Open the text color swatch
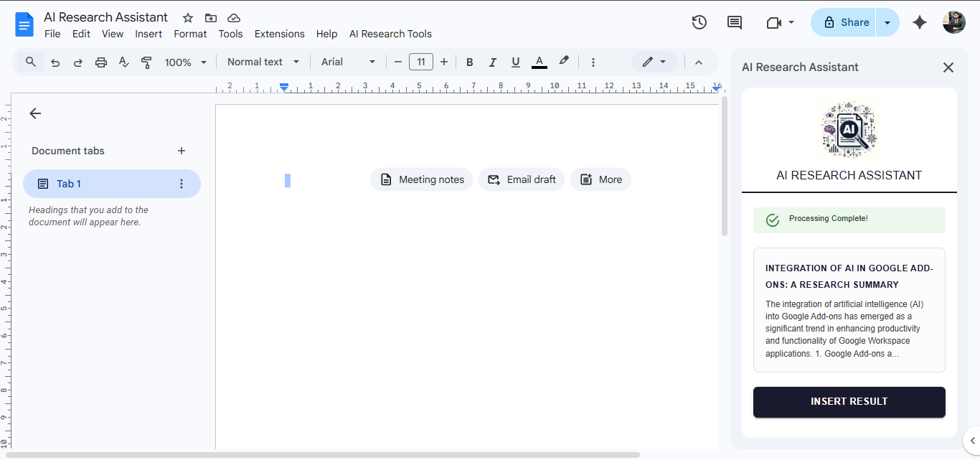Image resolution: width=980 pixels, height=460 pixels. click(539, 62)
